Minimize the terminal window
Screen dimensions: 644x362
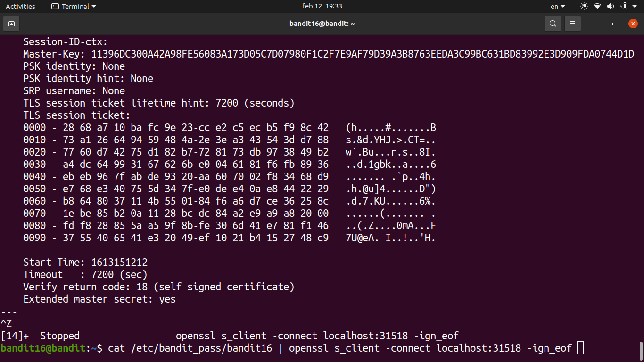point(596,24)
